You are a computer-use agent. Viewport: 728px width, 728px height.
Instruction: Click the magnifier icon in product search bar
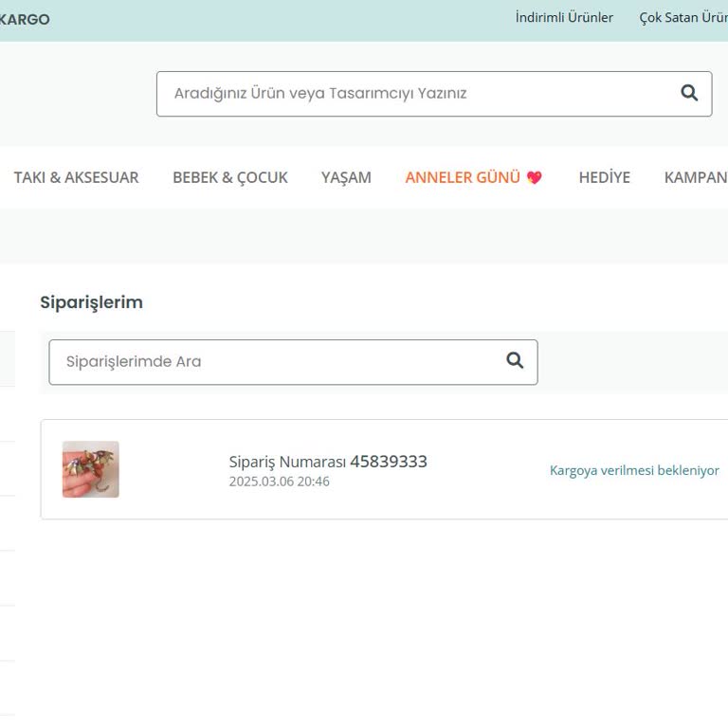pos(689,93)
